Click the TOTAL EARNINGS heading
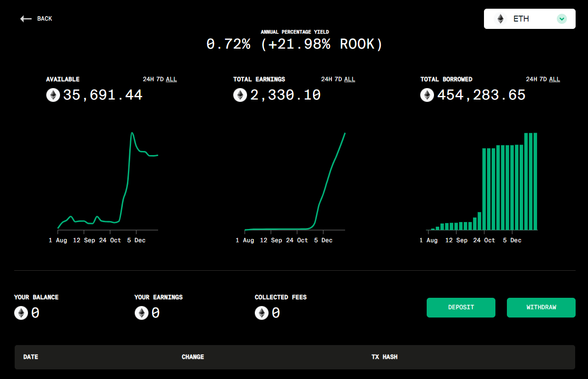Screen dimensions: 588x379 tap(259, 79)
